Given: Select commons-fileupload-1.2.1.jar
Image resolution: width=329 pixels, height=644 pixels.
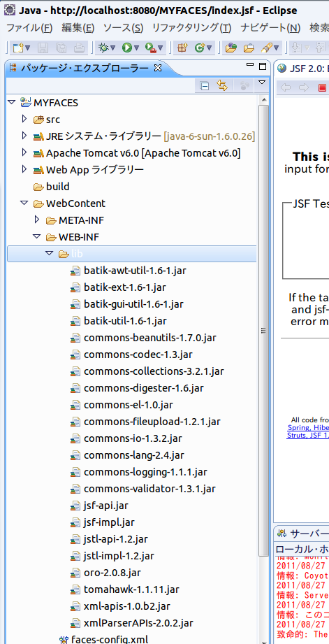Looking at the screenshot, I should pos(152,422).
